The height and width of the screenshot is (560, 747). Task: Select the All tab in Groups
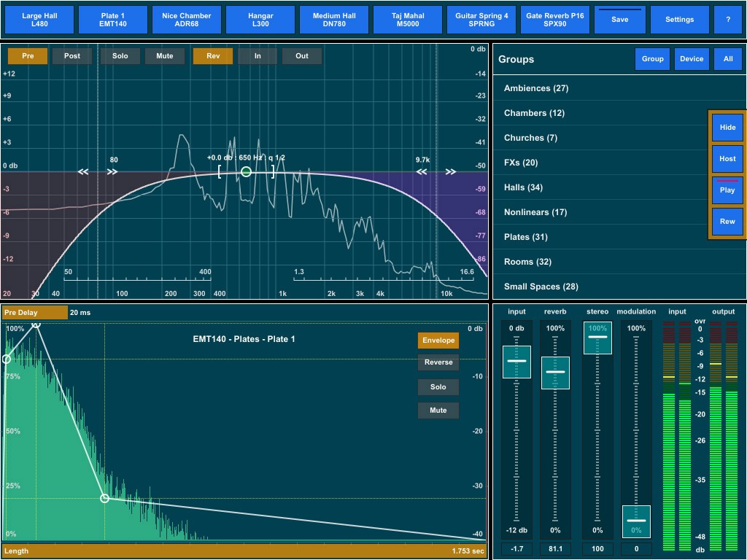727,59
